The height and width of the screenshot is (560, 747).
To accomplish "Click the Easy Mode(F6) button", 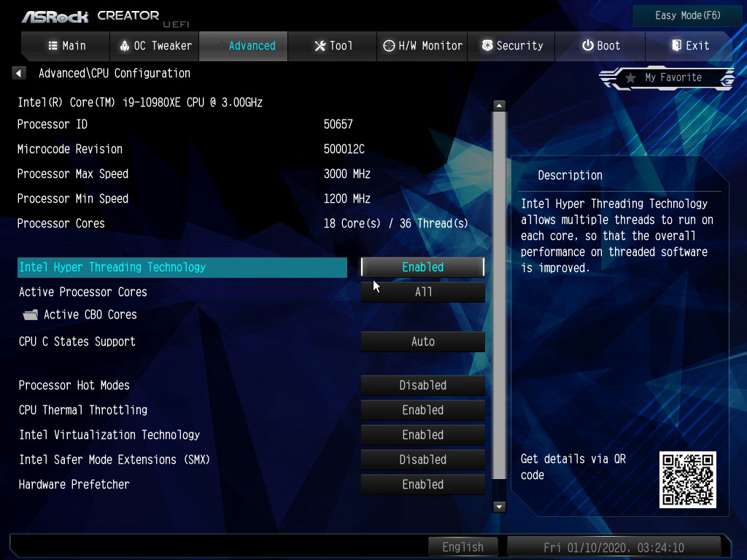I will (687, 16).
